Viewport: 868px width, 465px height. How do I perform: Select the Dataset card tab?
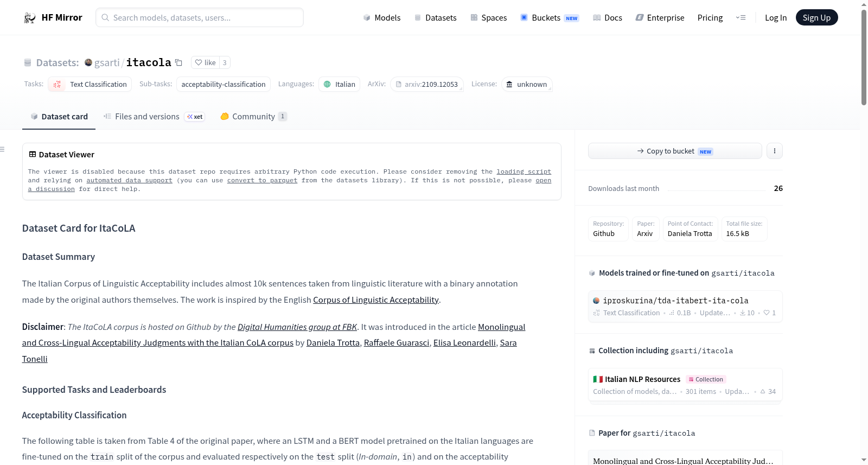click(59, 117)
